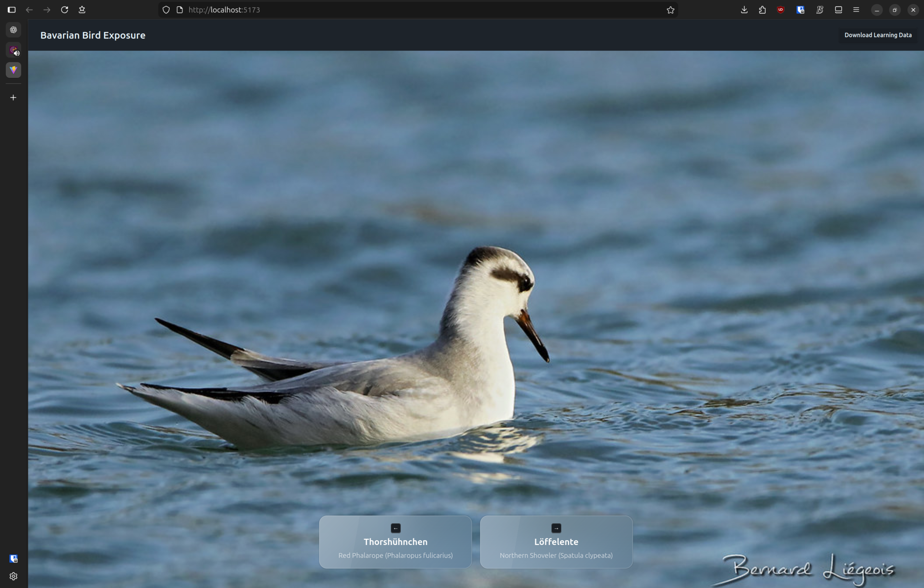
Task: Switch to the ChatGPT vertical tab
Action: [x=13, y=30]
